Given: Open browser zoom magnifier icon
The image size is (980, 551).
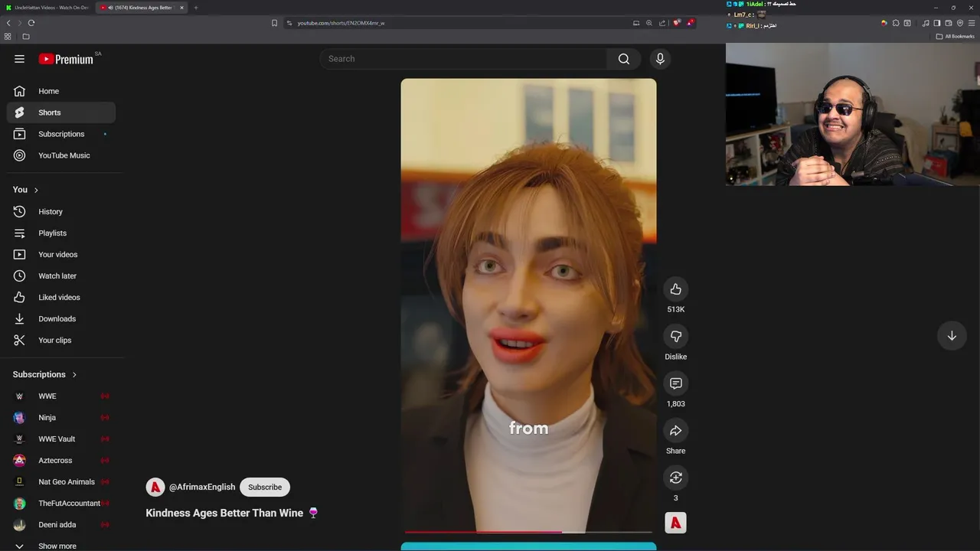Looking at the screenshot, I should point(649,23).
